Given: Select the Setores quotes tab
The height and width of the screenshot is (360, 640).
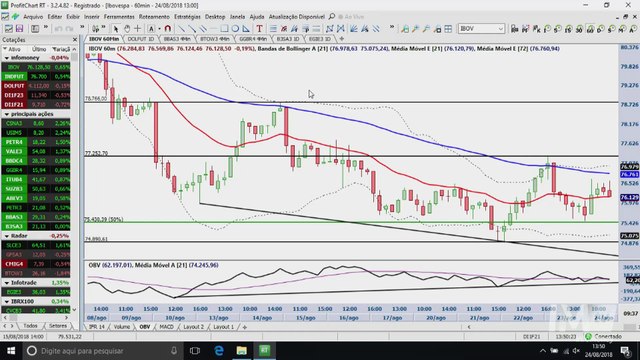Looking at the screenshot, I should click(x=58, y=326).
